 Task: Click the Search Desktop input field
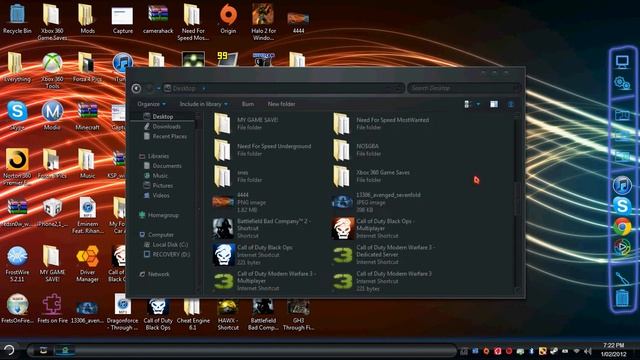pyautogui.click(x=464, y=88)
